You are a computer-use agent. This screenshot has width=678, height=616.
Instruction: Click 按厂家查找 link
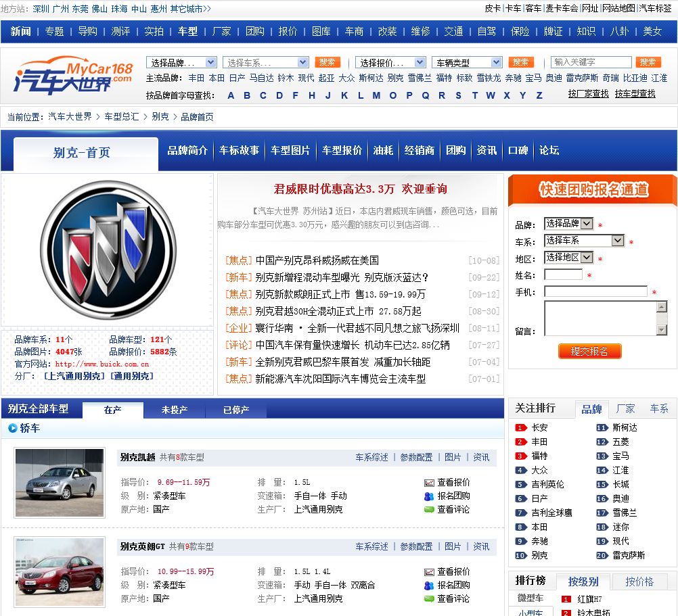pyautogui.click(x=588, y=94)
